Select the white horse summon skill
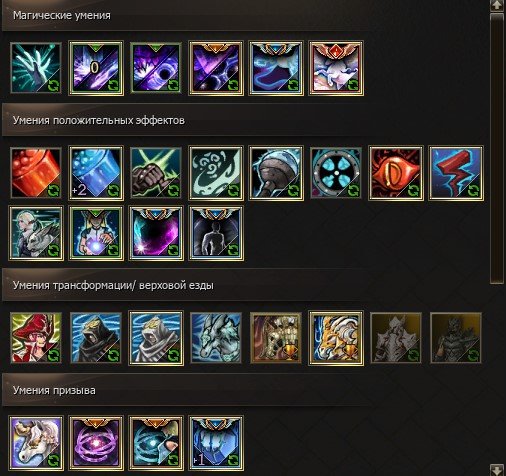506x476 pixels. [36, 443]
